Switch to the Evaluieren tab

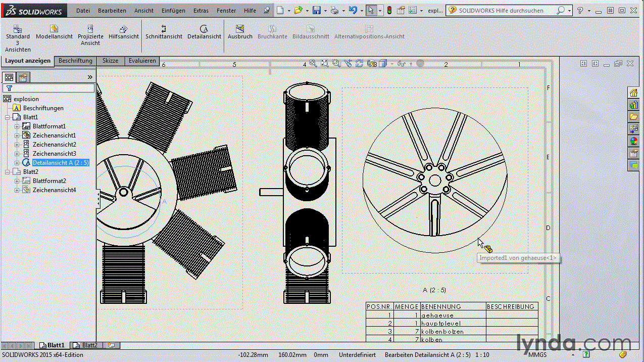(142, 61)
